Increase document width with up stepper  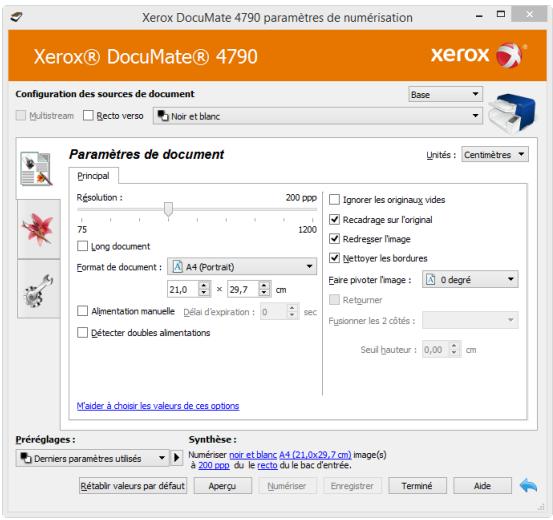click(204, 285)
